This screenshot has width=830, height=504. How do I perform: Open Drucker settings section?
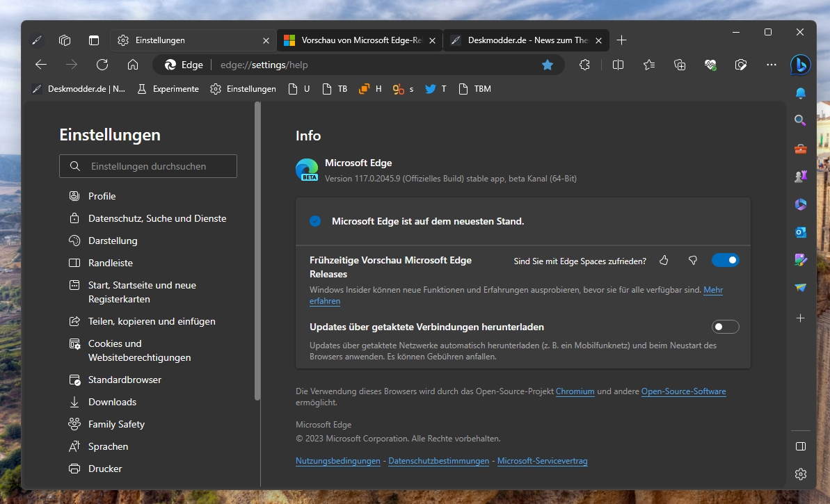pos(95,469)
